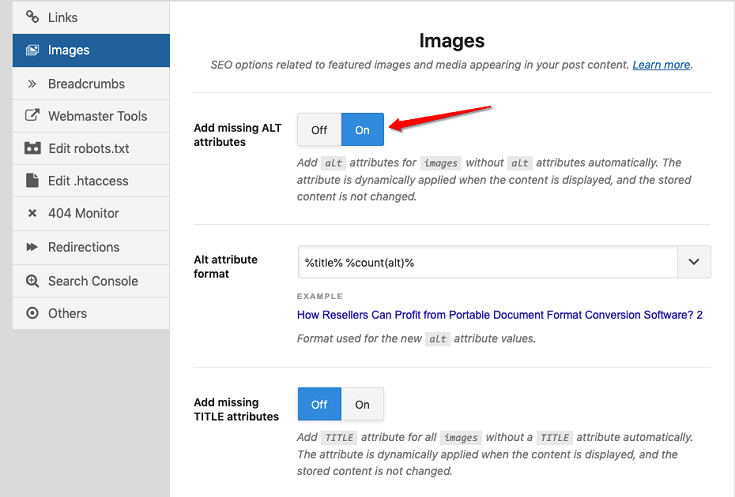This screenshot has height=497, width=735.
Task: Click the 404 Monitor cross icon
Action: pyautogui.click(x=32, y=213)
